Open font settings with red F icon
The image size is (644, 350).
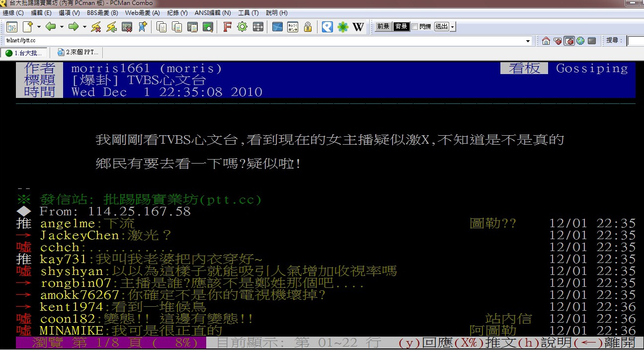pyautogui.click(x=227, y=27)
